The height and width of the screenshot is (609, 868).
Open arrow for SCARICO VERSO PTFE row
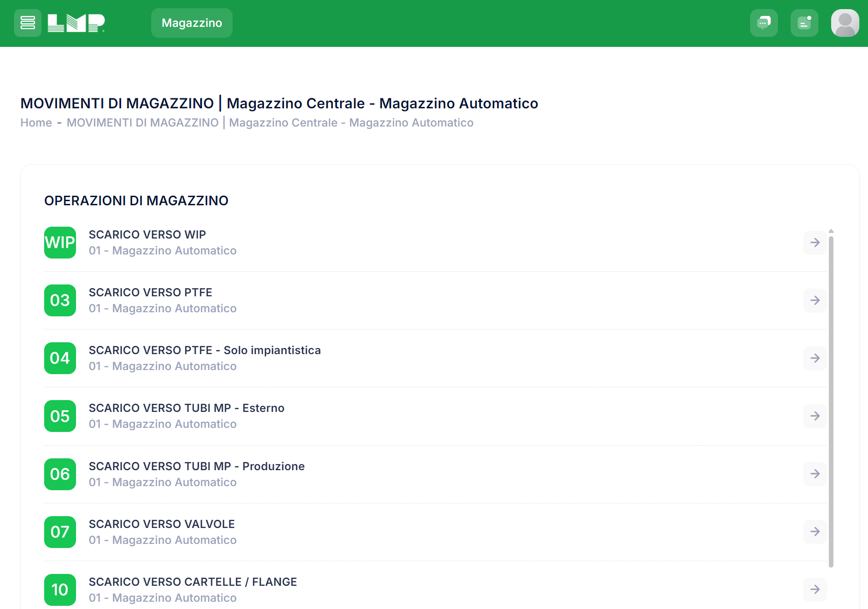815,300
